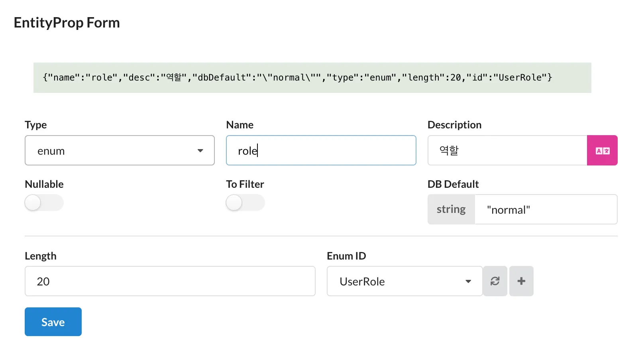The width and height of the screenshot is (644, 362).
Task: Click the Type dropdown's caret arrow
Action: 200,151
